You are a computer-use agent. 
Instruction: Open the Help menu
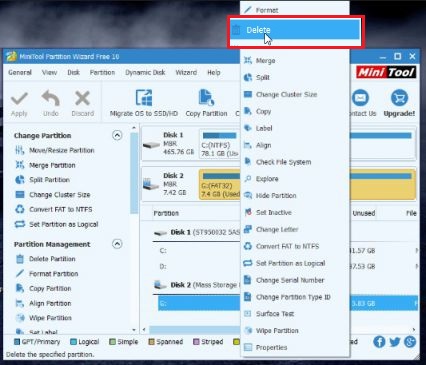pos(214,72)
